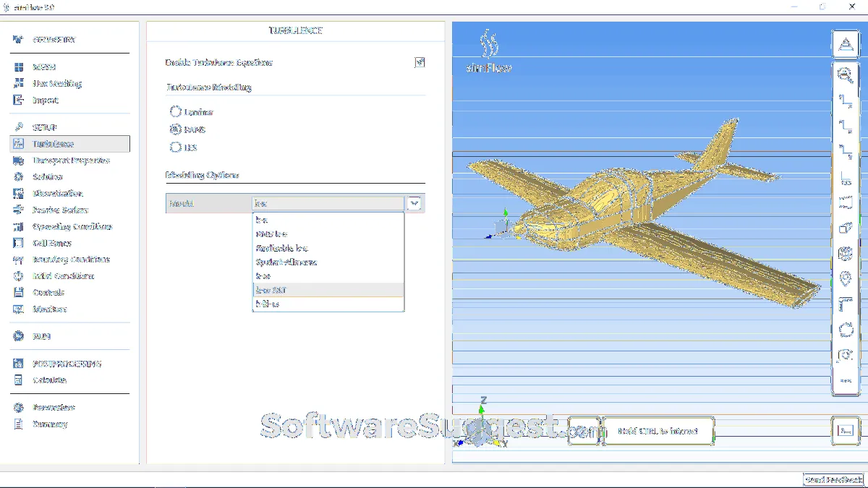The height and width of the screenshot is (488, 868).
Task: Collapse the Model dropdown arrow
Action: tap(414, 203)
